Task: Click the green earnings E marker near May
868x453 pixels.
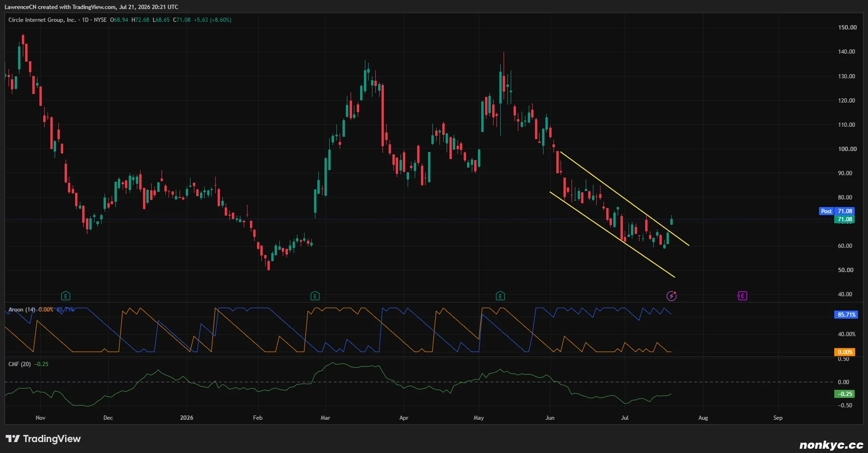Action: [x=500, y=296]
